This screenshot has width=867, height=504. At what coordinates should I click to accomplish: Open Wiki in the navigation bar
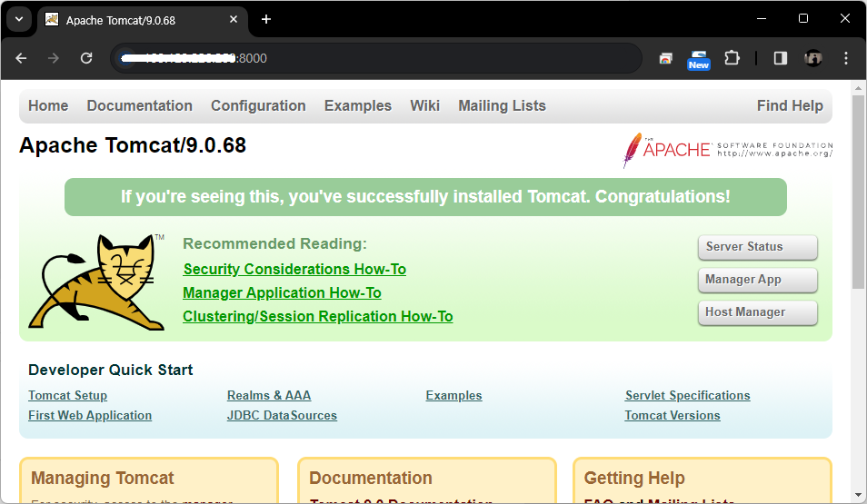424,105
